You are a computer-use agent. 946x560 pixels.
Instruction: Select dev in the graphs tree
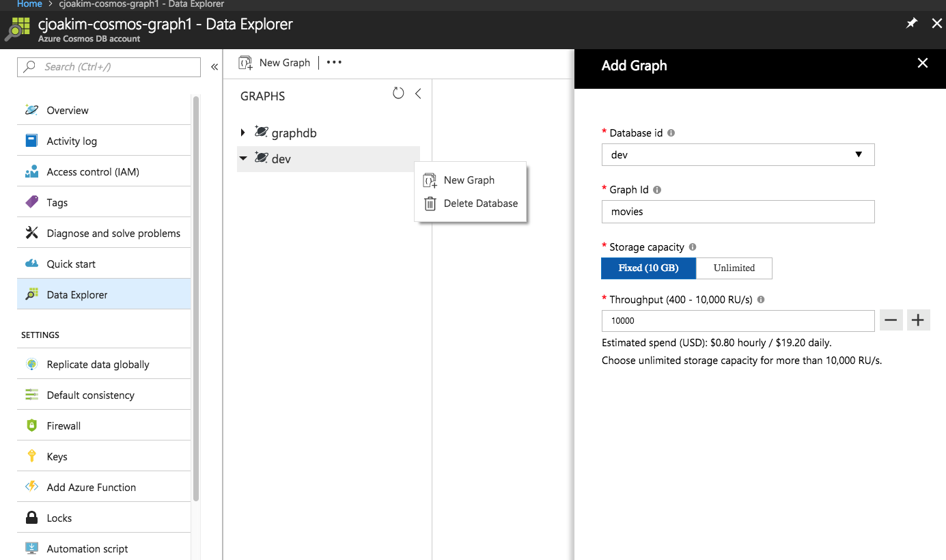click(281, 159)
